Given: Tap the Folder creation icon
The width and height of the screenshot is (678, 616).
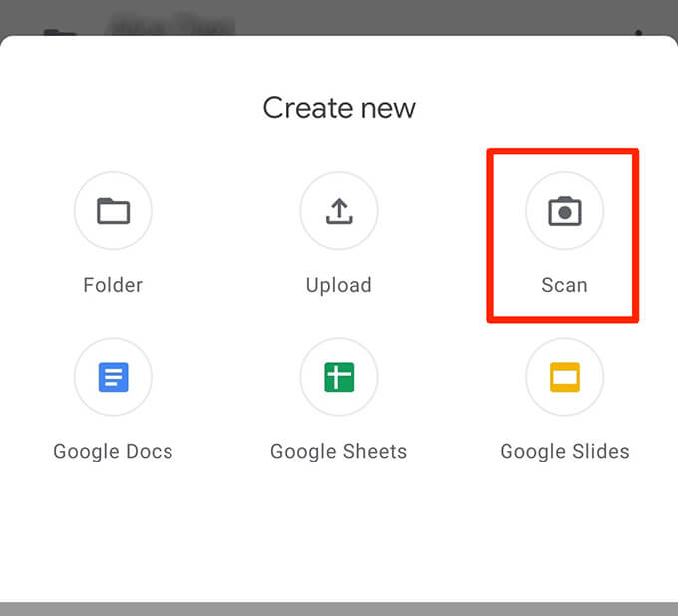Looking at the screenshot, I should point(113,211).
